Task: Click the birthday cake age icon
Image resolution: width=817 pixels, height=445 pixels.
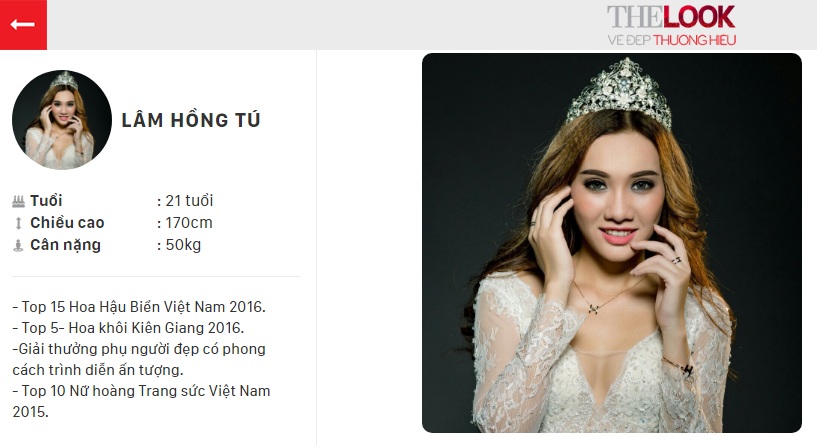Action: pos(18,201)
